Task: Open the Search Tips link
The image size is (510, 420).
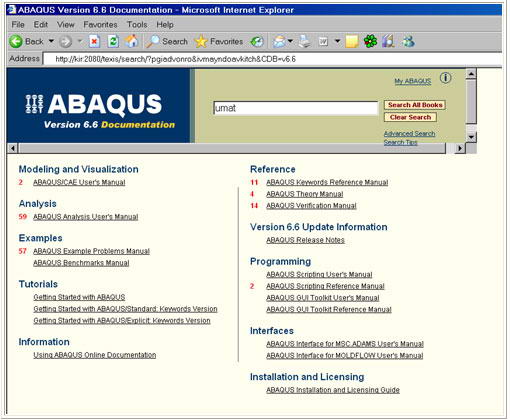Action: (400, 142)
